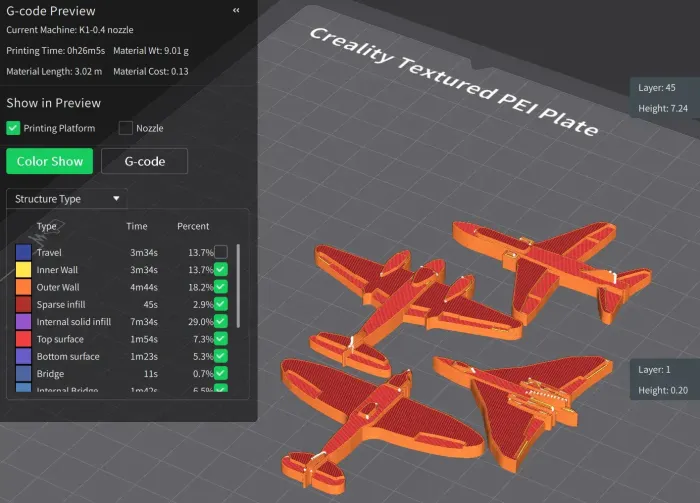Enable the Travel visibility checkbox
This screenshot has height=503, width=700.
221,252
